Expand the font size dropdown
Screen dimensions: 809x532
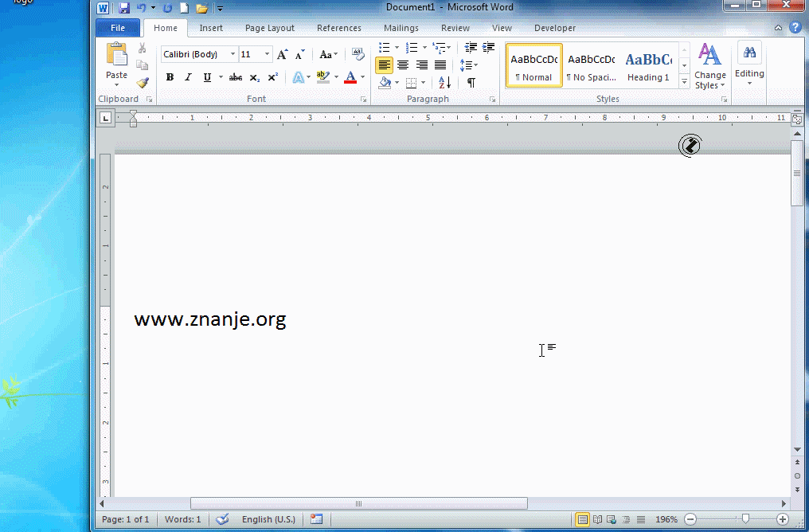[267, 55]
